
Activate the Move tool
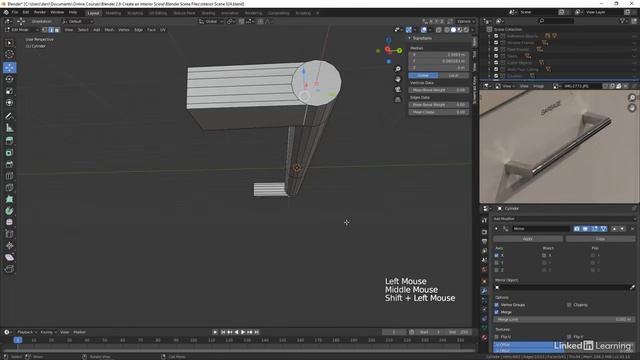click(9, 67)
